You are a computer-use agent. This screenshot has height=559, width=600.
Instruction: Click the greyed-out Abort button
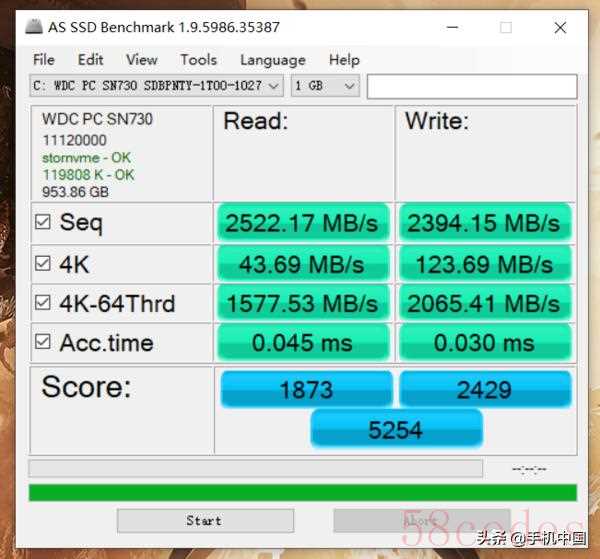click(x=422, y=521)
